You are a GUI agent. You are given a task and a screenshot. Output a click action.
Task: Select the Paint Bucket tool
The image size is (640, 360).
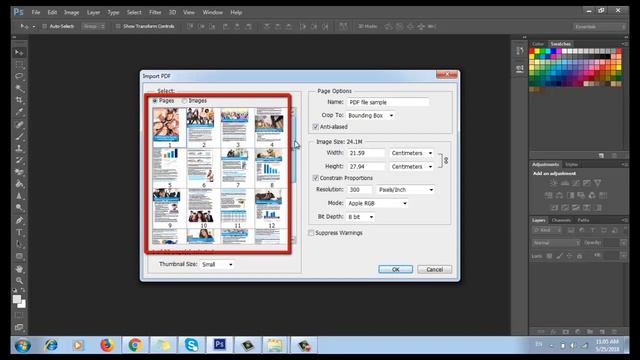(x=19, y=184)
